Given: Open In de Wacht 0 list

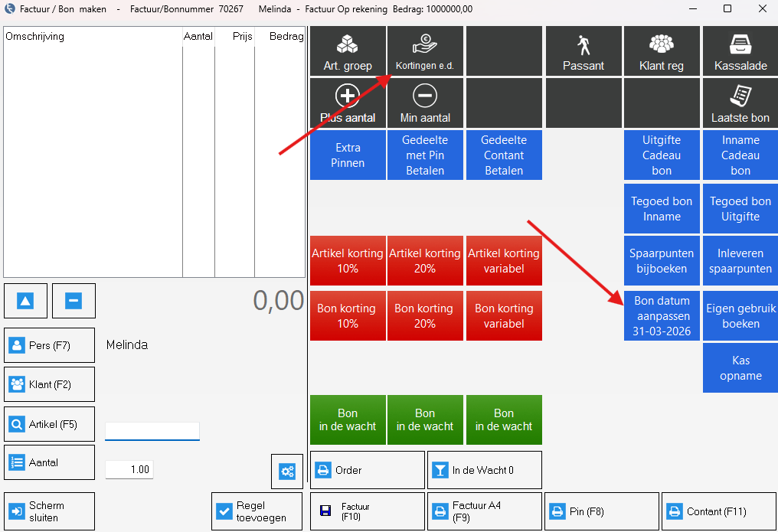Looking at the screenshot, I should [484, 470].
